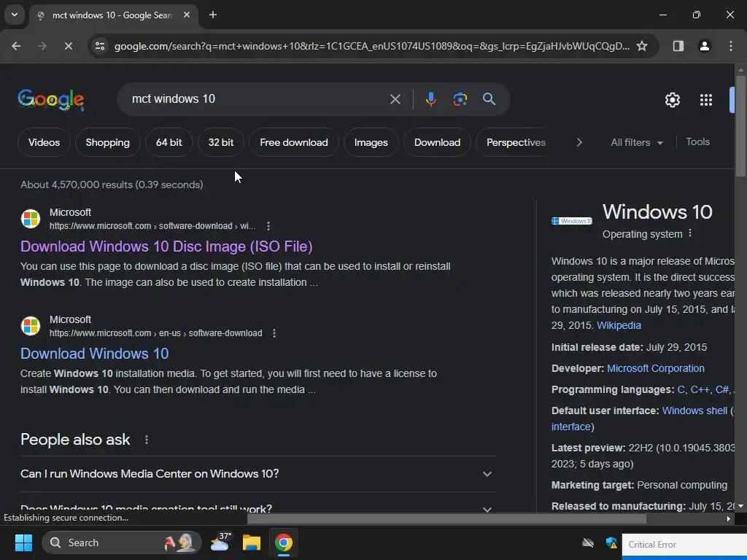Open more options for Windows 10 panel

[690, 233]
